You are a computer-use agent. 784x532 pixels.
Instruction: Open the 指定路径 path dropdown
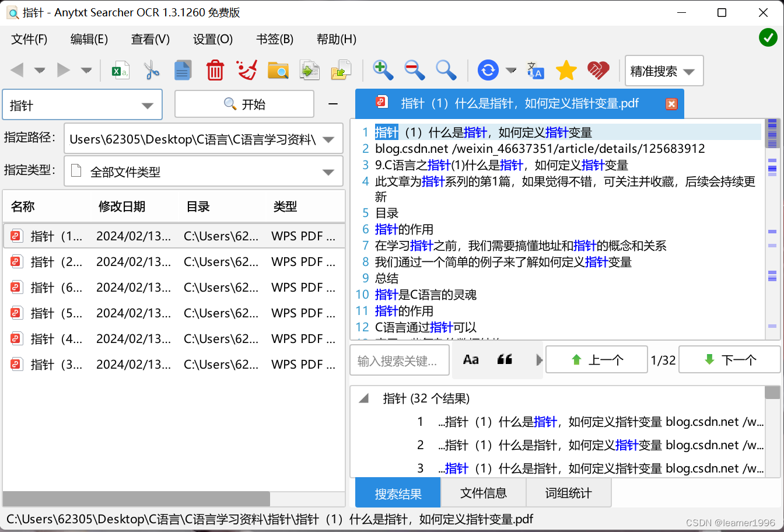(x=328, y=139)
